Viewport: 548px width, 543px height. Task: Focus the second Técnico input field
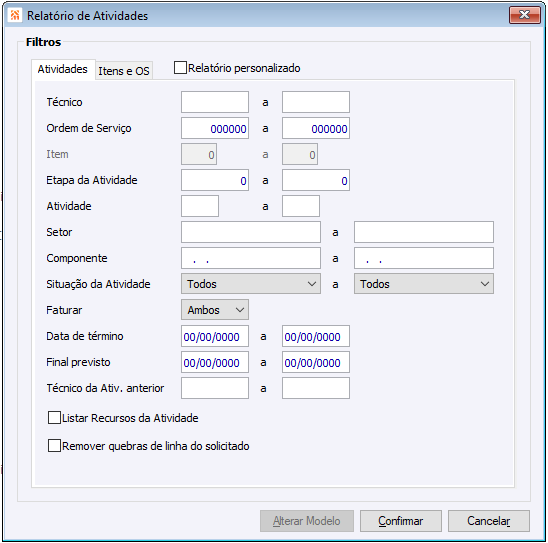click(316, 102)
